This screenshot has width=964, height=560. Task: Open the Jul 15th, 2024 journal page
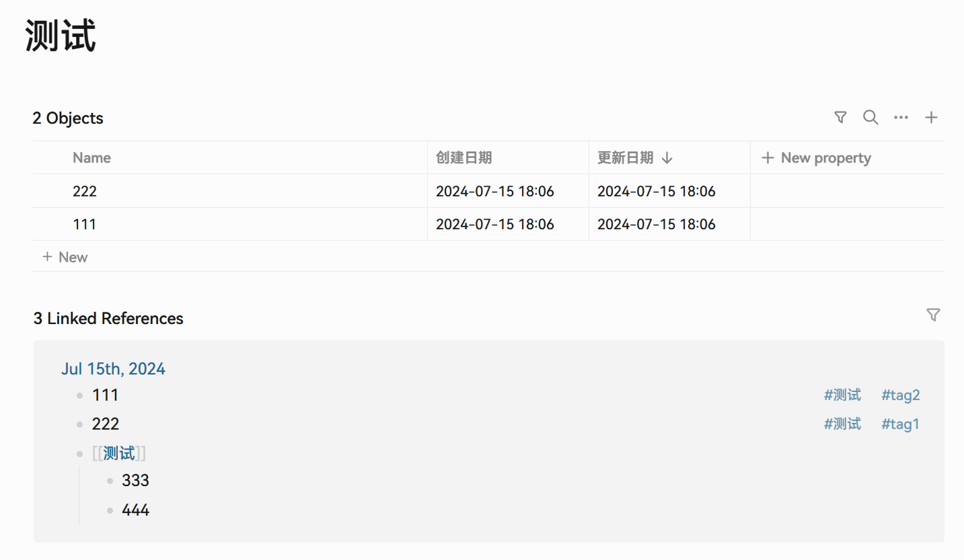pos(113,368)
